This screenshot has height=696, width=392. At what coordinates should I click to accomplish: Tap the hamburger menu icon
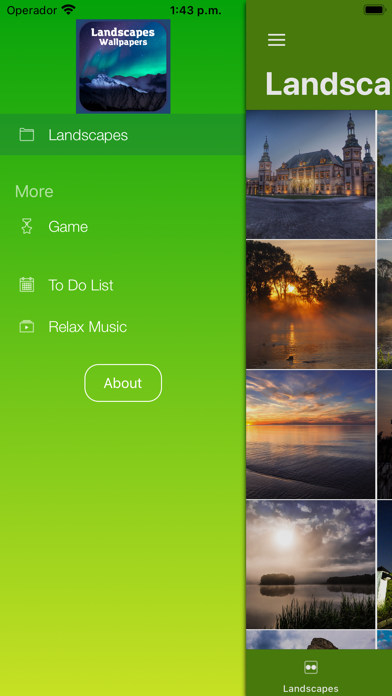pos(276,40)
